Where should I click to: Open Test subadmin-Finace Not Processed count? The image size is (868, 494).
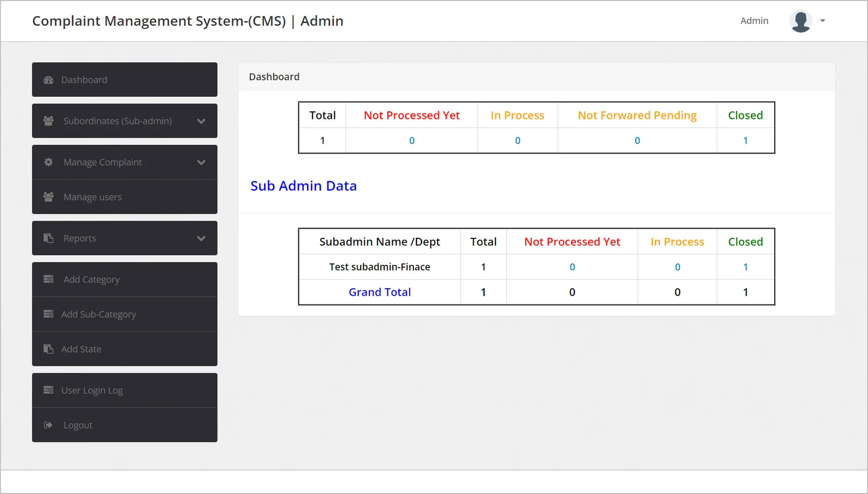point(572,267)
